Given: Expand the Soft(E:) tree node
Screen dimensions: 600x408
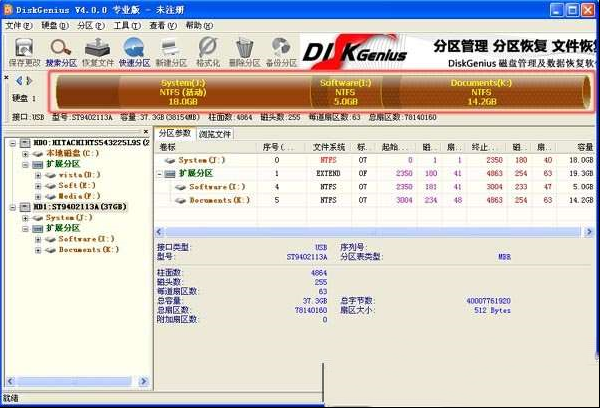Looking at the screenshot, I should click(x=38, y=186).
